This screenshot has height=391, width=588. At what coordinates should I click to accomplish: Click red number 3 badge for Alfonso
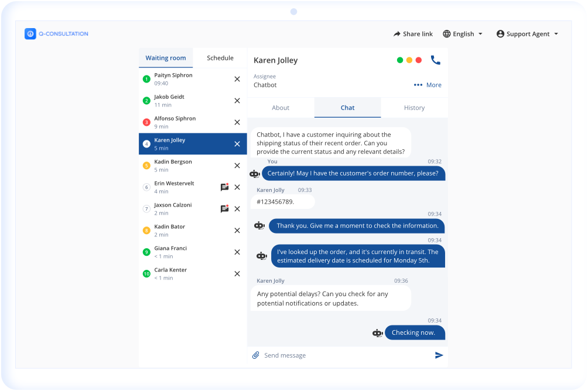pos(146,122)
